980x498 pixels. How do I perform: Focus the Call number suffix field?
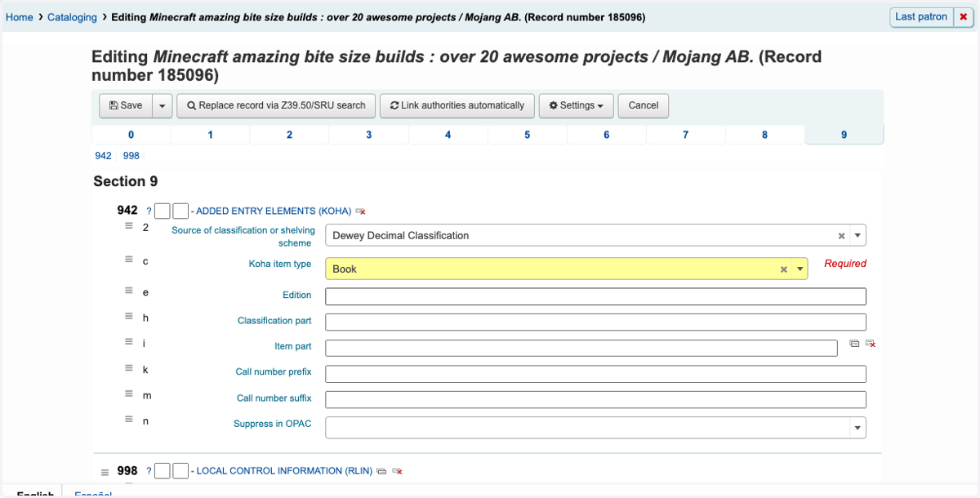595,400
